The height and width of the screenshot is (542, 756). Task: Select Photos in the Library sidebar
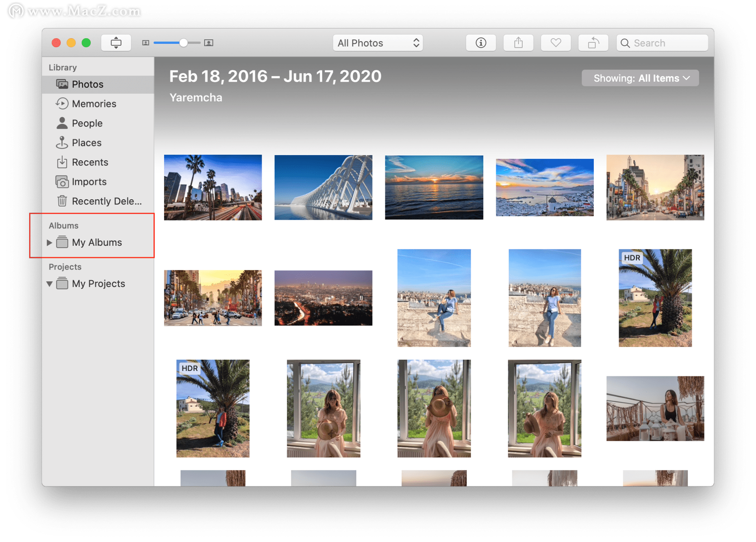tap(87, 84)
